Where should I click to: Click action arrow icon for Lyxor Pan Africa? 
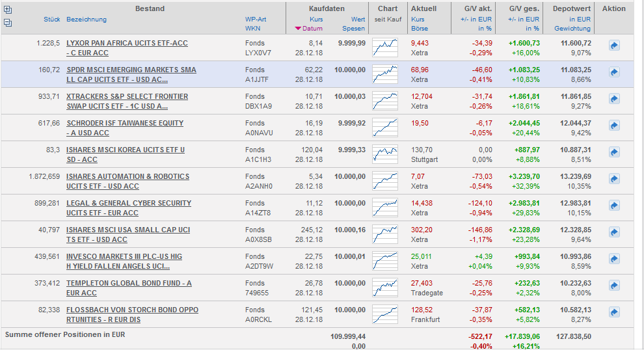(614, 46)
